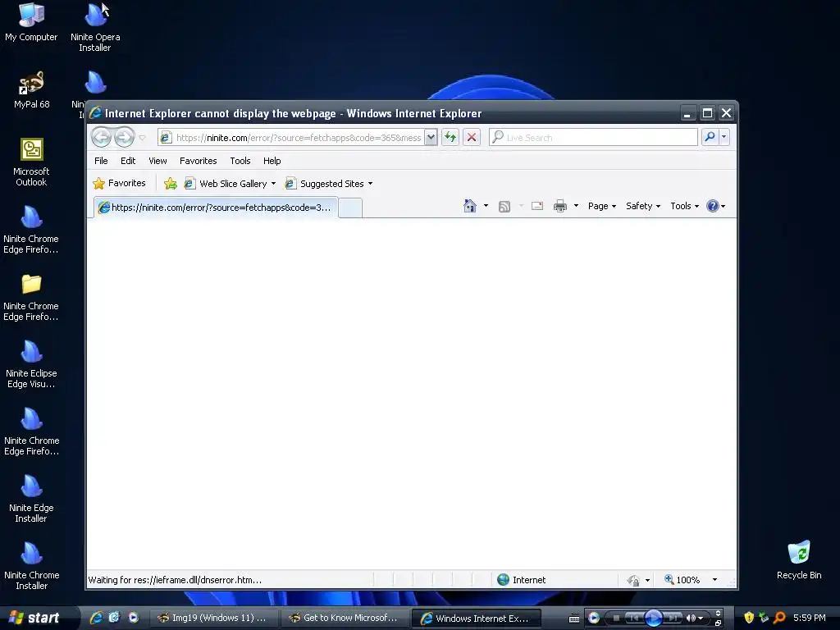Click the ninite.com address bar field

point(297,138)
